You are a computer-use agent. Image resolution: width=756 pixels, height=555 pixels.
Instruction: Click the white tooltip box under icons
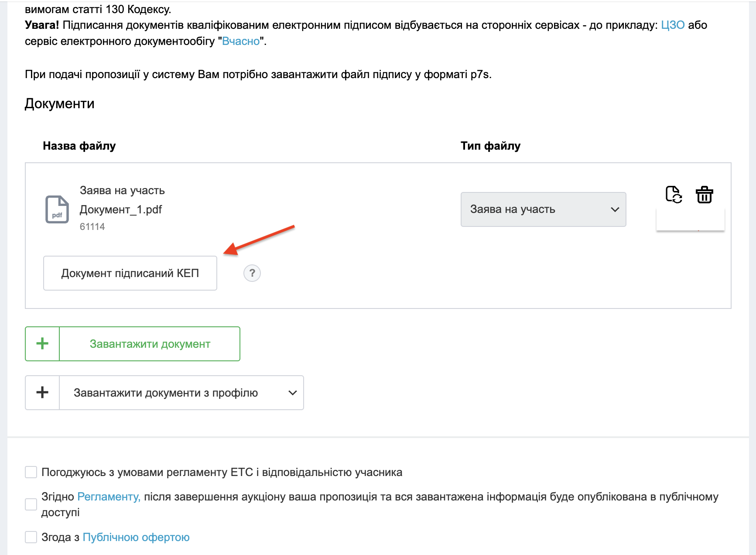click(690, 221)
